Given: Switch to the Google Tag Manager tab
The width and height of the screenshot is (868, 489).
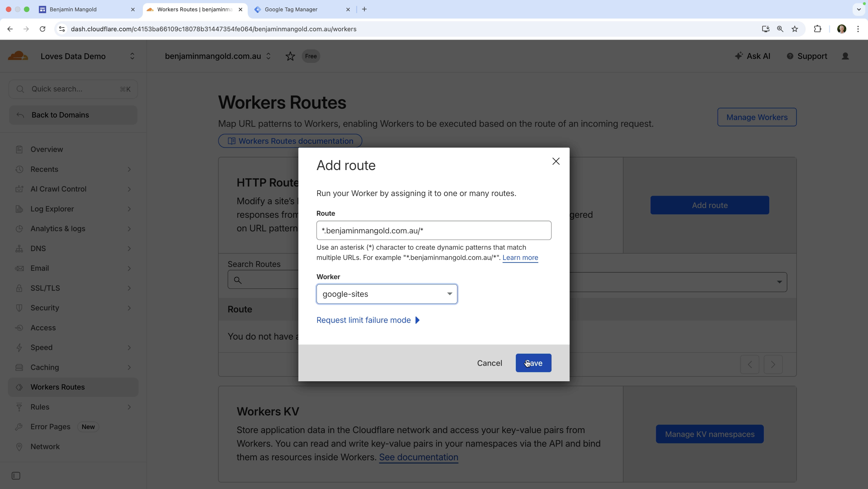Looking at the screenshot, I should click(302, 9).
